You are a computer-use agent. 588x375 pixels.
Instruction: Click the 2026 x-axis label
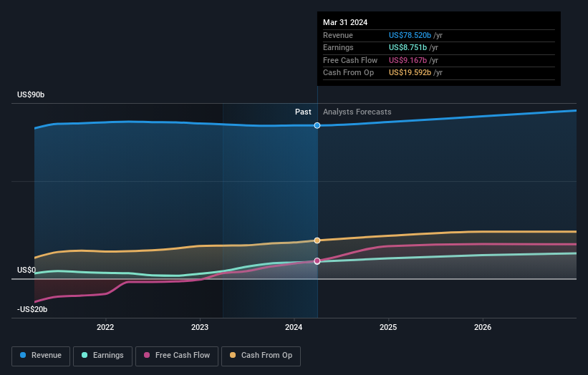point(483,327)
